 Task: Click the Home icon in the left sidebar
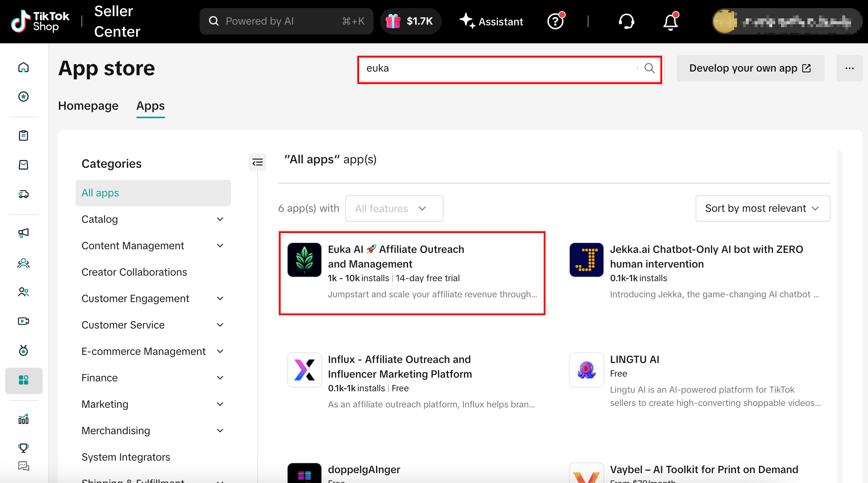click(x=23, y=68)
